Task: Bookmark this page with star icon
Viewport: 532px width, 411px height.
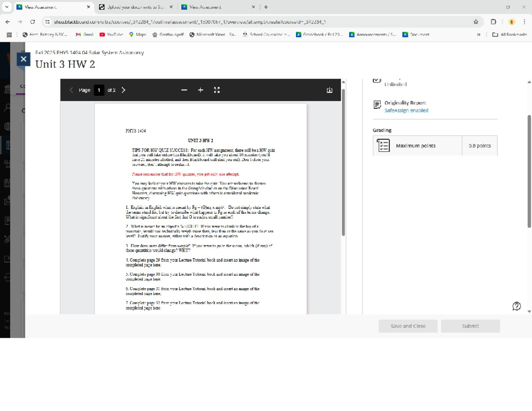Action: pos(476,22)
